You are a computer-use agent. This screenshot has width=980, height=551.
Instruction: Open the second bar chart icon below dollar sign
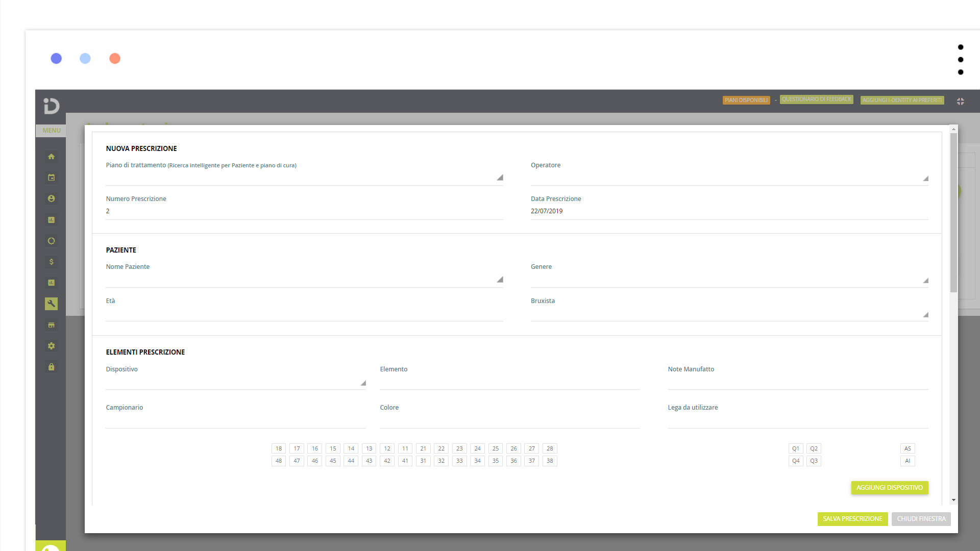coord(51,283)
